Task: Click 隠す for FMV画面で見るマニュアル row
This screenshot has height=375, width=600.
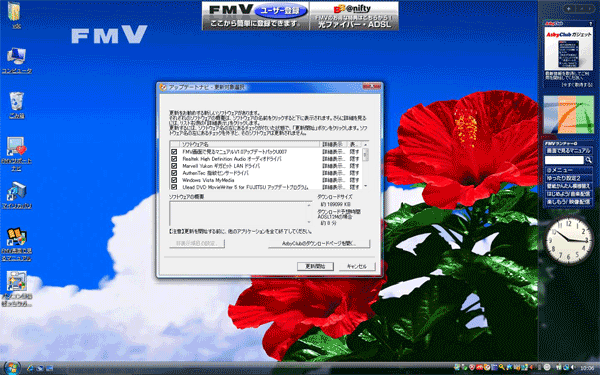Action: (x=354, y=152)
